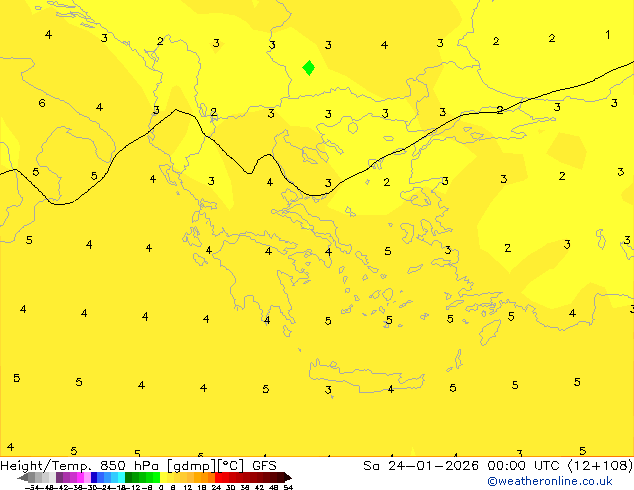Image resolution: width=634 pixels, height=490 pixels.
Task: Click the legend scale label '54'
Action: click(x=288, y=487)
